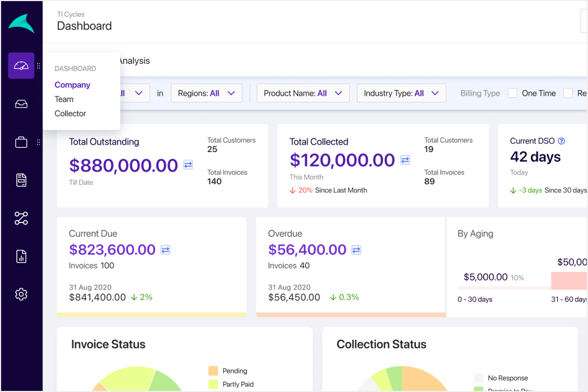Click the $5,000.00 aging amount
The image size is (588, 392).
point(486,277)
